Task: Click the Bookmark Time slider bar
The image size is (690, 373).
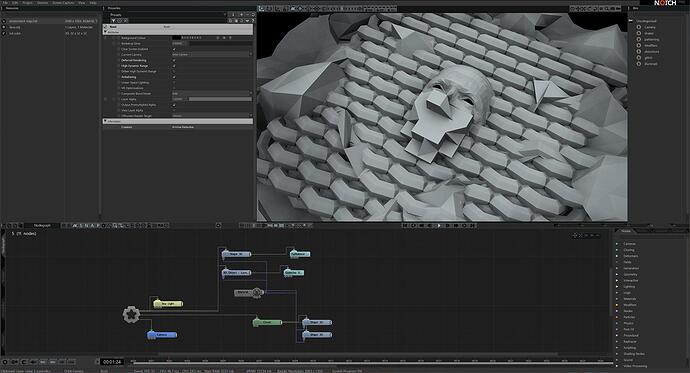Action: coord(220,44)
